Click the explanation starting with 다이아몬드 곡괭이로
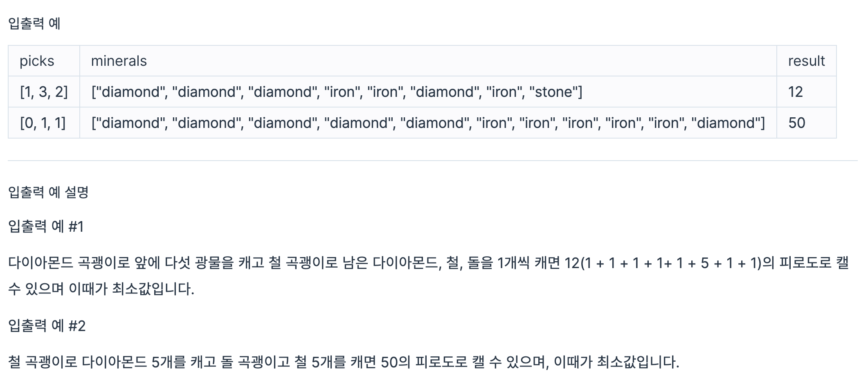Screen dimensions: 868x385 pos(428,276)
